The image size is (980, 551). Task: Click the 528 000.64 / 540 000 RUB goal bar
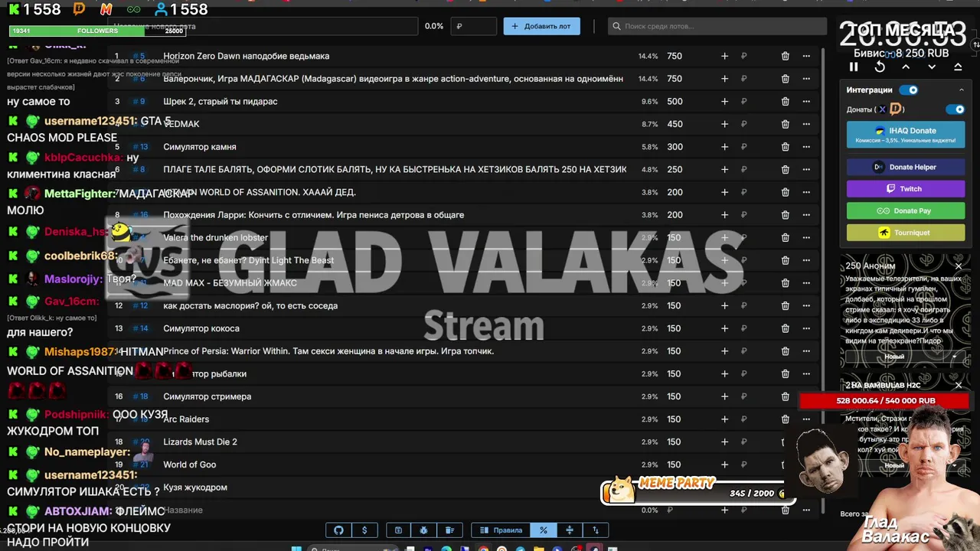pos(885,400)
